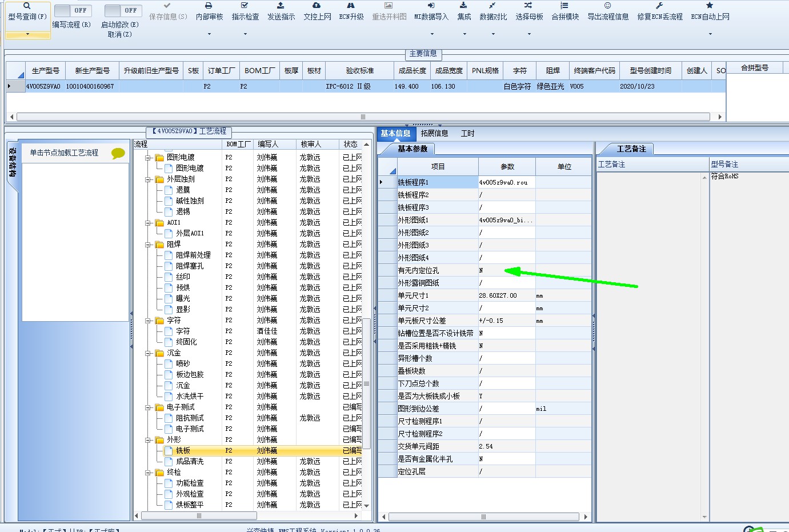
Task: Click the 电子测试 folder icon
Action: [x=159, y=407]
